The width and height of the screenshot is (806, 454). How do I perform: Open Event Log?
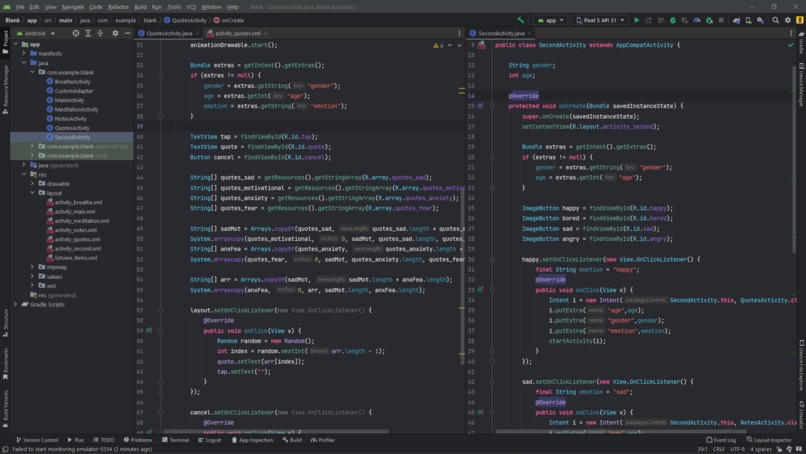[721, 440]
